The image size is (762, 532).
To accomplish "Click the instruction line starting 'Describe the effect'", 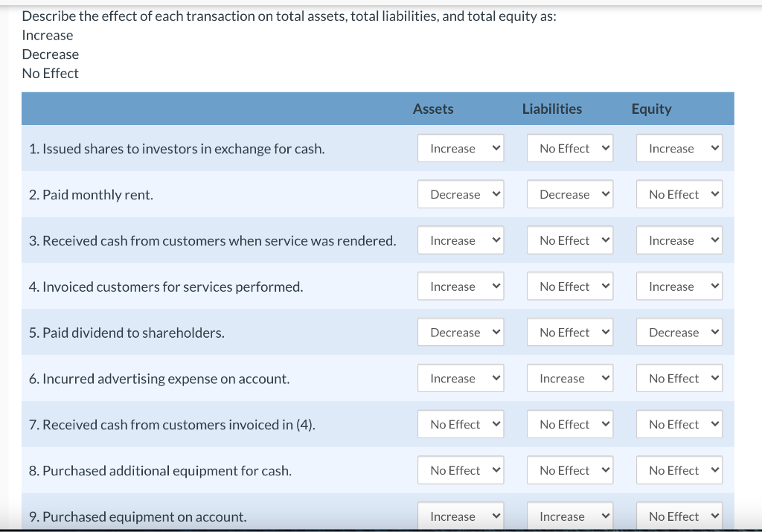I will pos(289,16).
